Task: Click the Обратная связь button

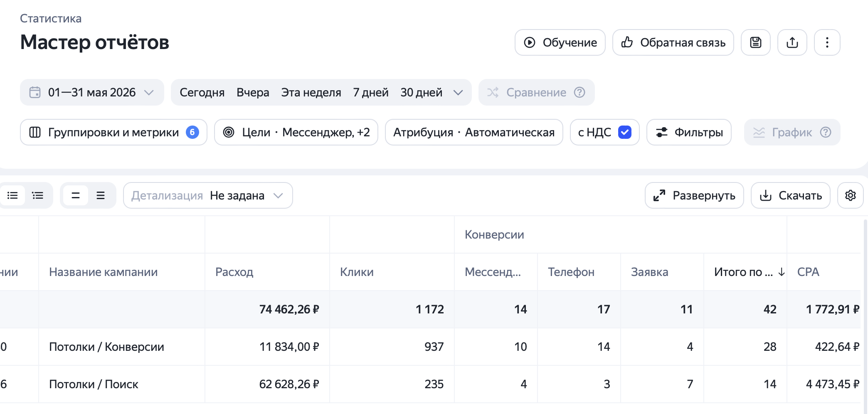Action: coord(673,42)
